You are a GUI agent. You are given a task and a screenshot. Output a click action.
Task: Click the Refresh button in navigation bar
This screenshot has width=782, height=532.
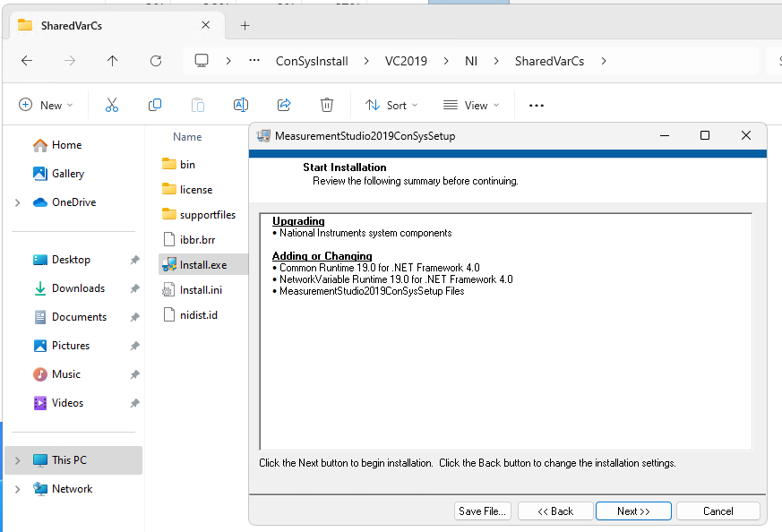(156, 61)
